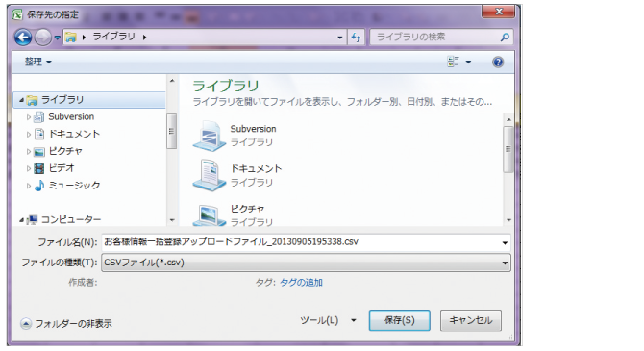Click file list scrollbar down arrow
Viewport: 644px width, 351px height.
[x=508, y=220]
